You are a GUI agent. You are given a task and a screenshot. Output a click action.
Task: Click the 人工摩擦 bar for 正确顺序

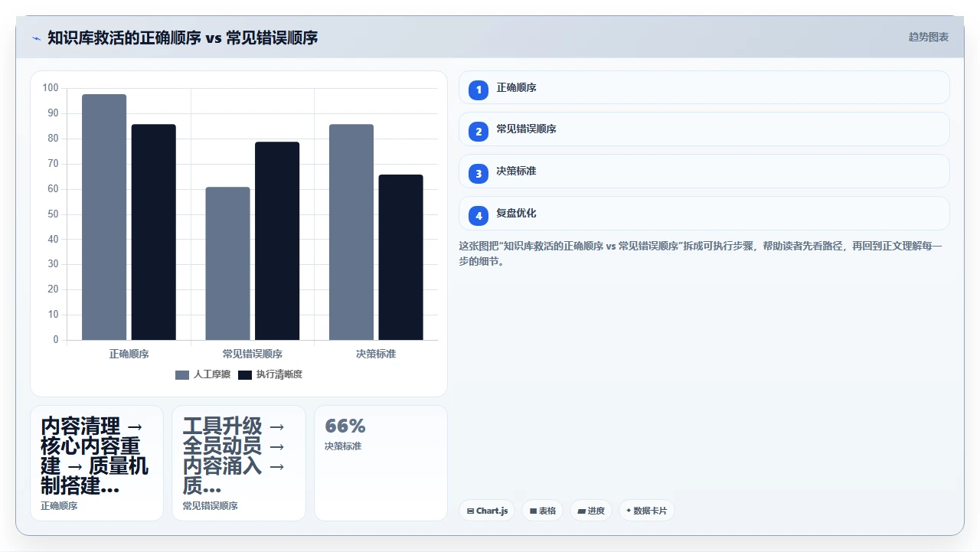click(x=104, y=217)
